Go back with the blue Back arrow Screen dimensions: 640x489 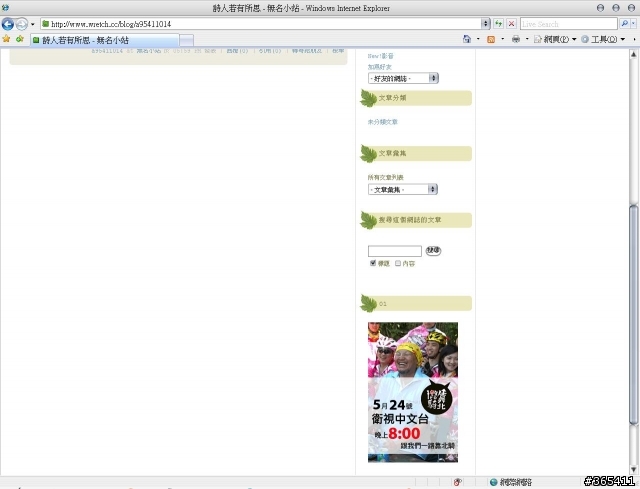[x=8, y=24]
